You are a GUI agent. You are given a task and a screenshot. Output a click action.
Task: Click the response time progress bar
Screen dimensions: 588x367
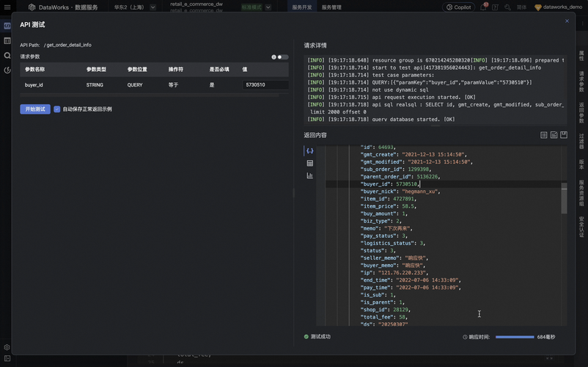[515, 337]
